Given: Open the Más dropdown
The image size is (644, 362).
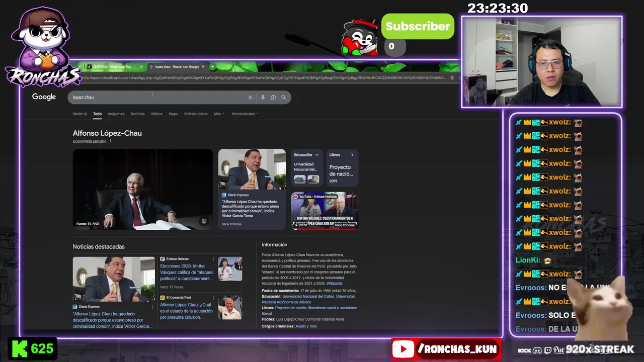Looking at the screenshot, I should point(219,114).
